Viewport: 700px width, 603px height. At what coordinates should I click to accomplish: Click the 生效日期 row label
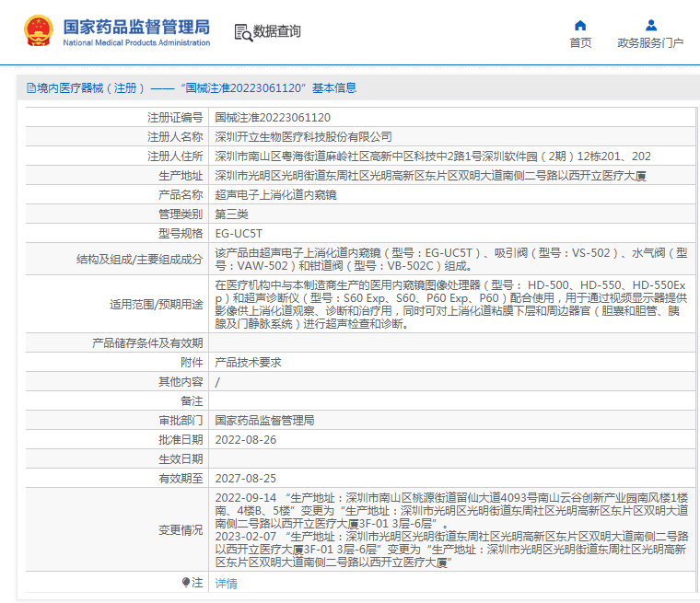181,458
